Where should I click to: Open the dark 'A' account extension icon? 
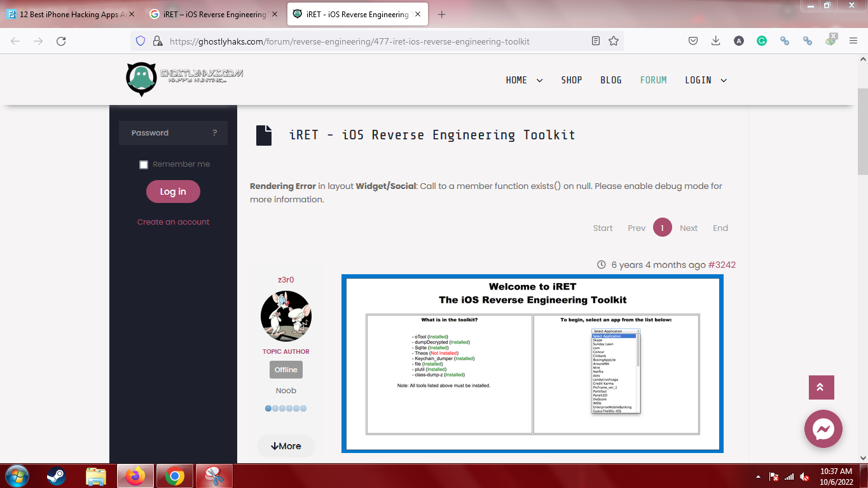coord(738,41)
